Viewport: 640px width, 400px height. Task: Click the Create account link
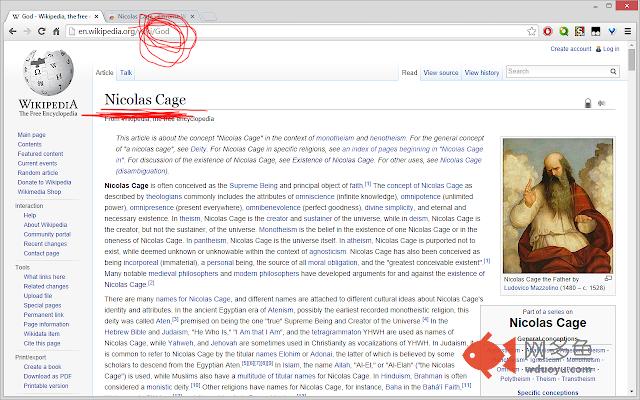pos(571,49)
